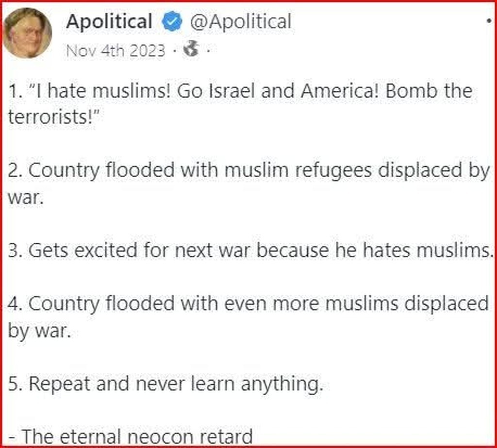The image size is (497, 448).
Task: Open the more options dot at top right
Action: click(x=489, y=22)
